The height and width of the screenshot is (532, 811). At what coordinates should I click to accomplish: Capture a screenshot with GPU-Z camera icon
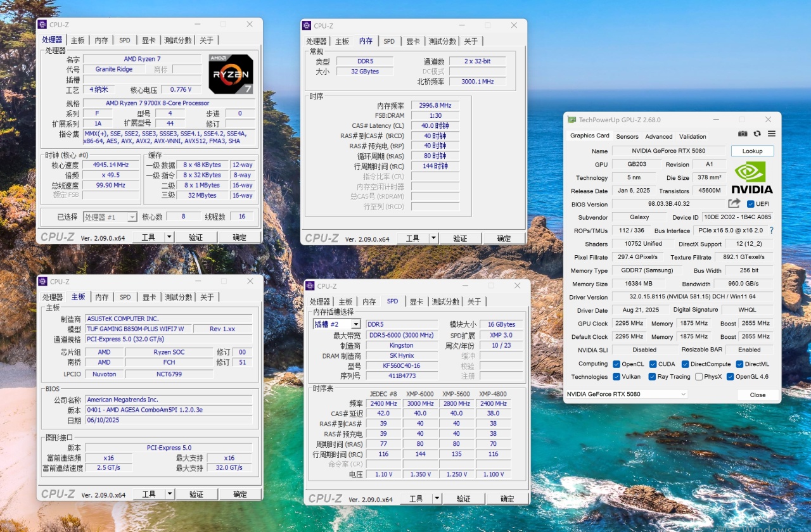743,134
